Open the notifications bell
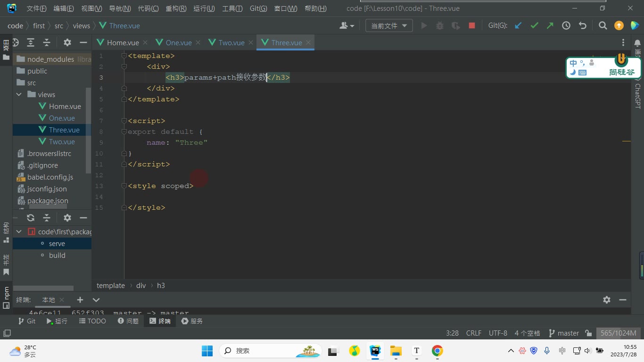 coord(637,43)
